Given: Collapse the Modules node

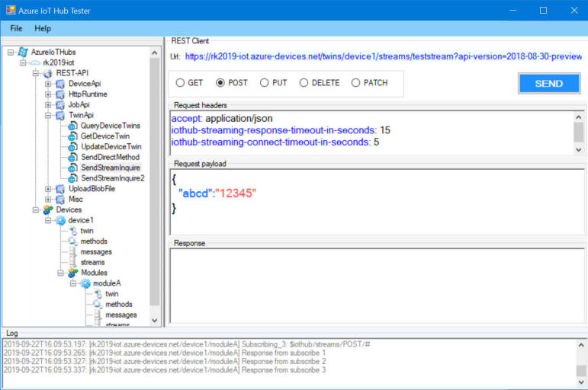Looking at the screenshot, I should 61,273.
